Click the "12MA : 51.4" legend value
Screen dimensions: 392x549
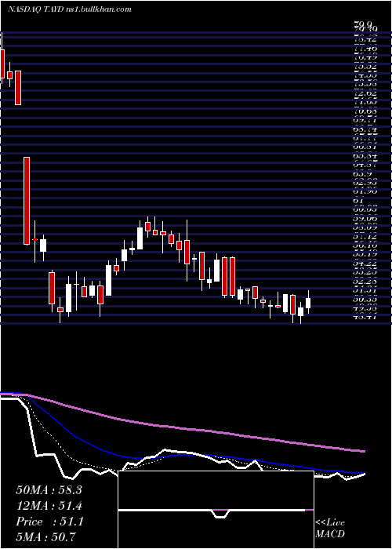point(49,506)
